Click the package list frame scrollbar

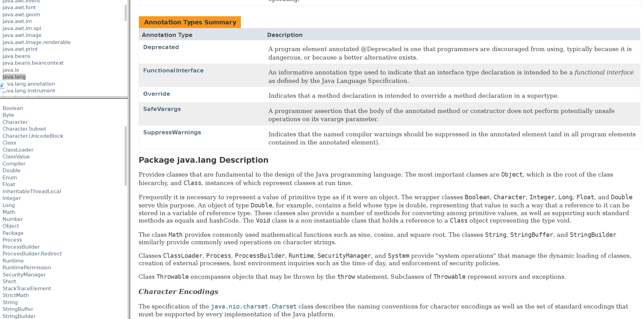[126, 13]
